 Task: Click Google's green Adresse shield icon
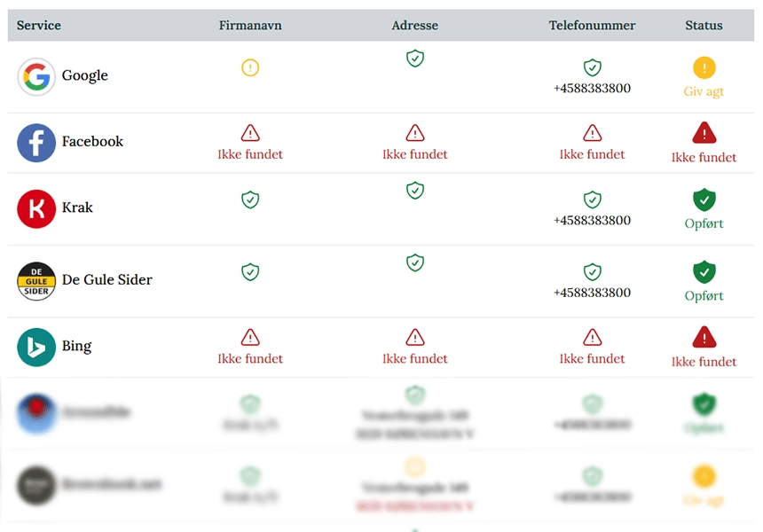click(x=415, y=58)
